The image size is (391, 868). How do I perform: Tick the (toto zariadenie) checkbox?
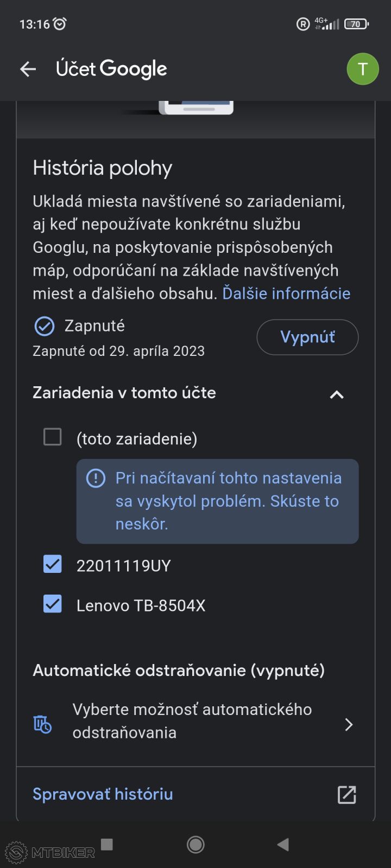tap(53, 437)
